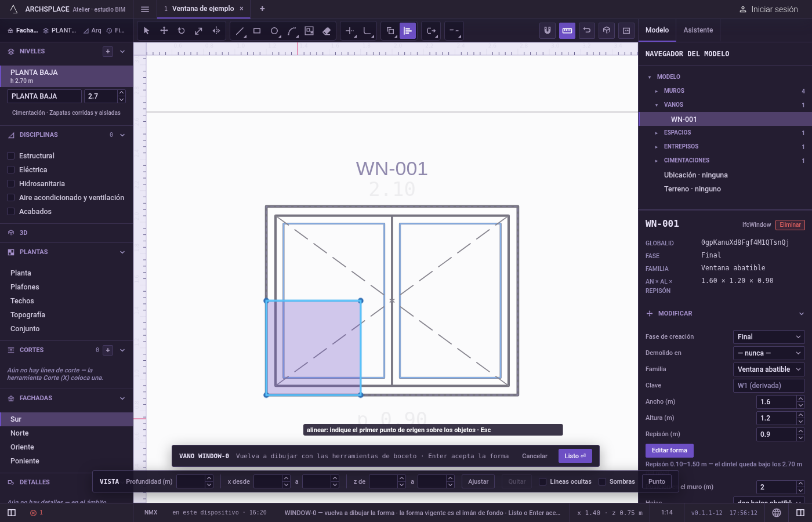Open the 3D cube view icon
812x522 pixels.
point(607,31)
